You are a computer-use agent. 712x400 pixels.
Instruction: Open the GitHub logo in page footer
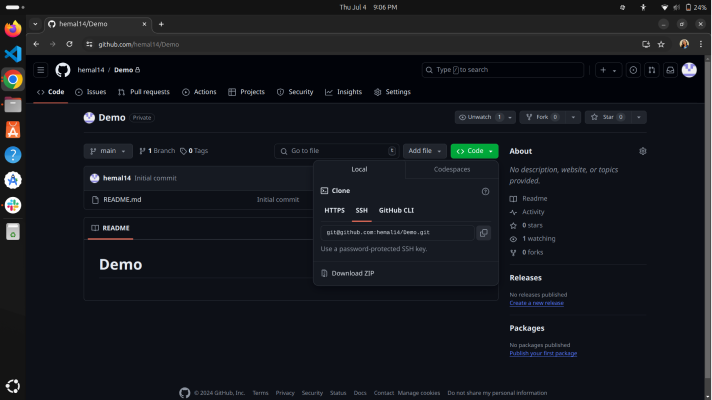point(184,393)
